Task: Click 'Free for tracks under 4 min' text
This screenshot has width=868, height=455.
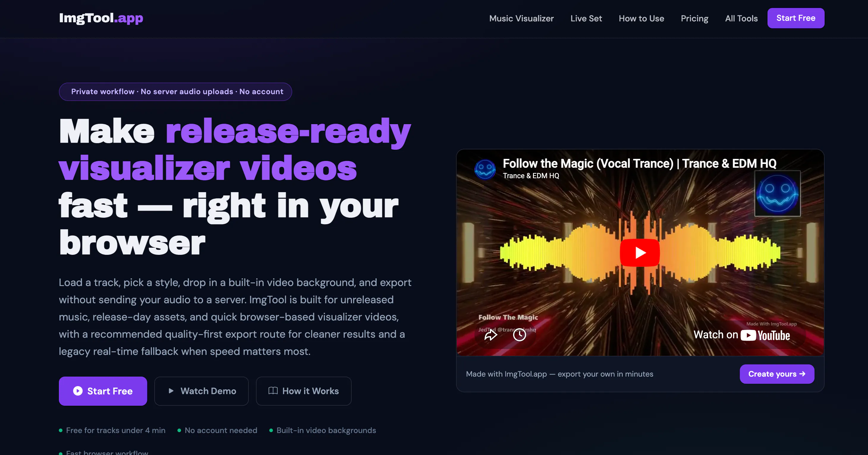Action: point(116,430)
